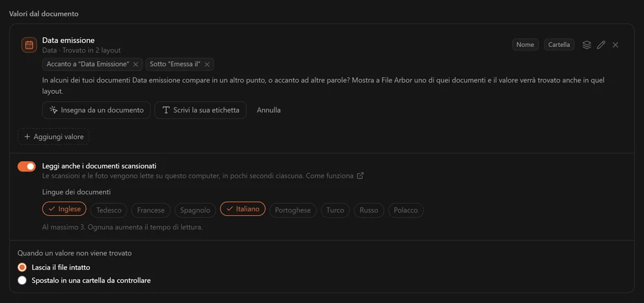The image size is (644, 303).
Task: Click the Accanto a "Data Emissione" chip label
Action: pos(88,64)
